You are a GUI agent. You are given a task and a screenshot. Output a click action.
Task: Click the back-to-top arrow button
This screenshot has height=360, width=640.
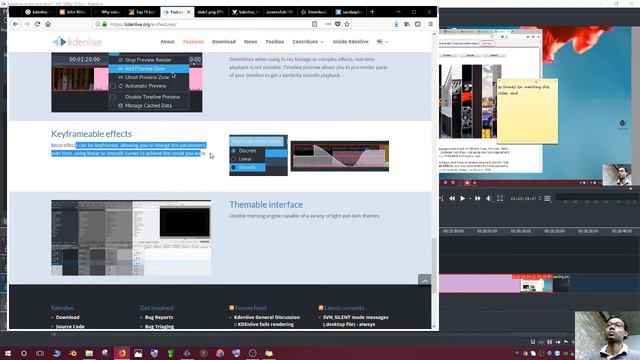(x=424, y=281)
